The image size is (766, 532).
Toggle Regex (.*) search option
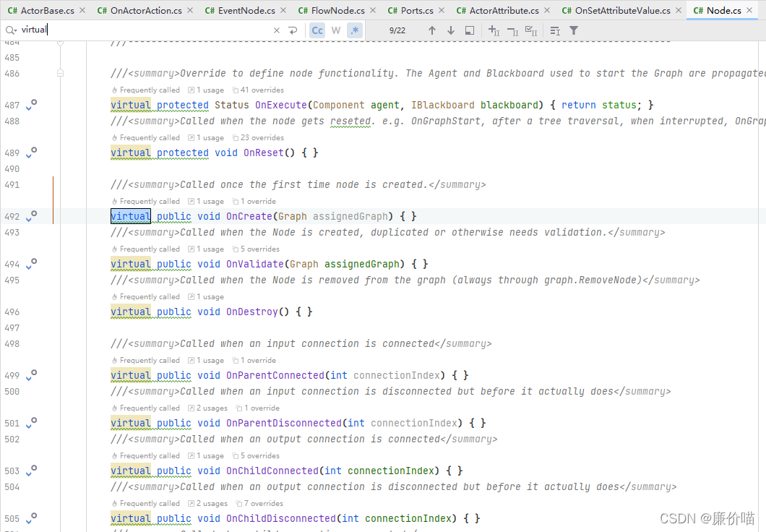[x=355, y=30]
